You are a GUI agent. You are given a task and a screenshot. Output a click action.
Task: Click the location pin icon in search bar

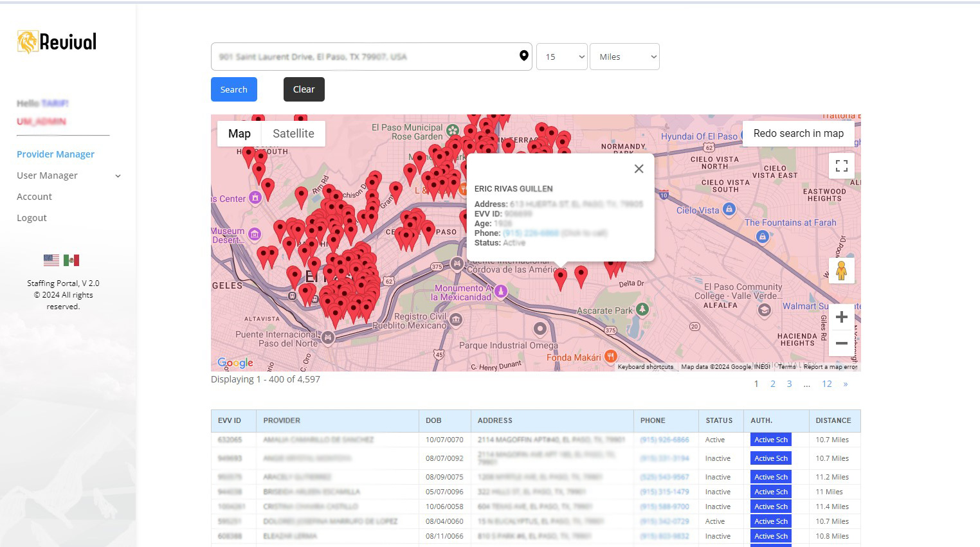(524, 56)
